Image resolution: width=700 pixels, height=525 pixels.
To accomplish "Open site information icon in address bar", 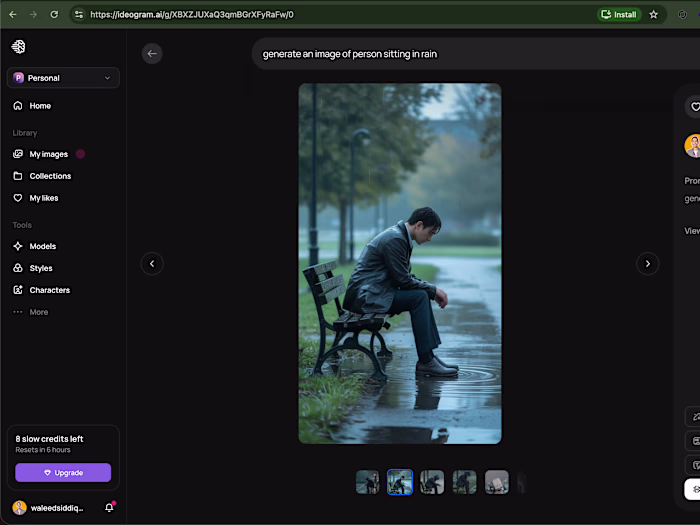I will click(x=79, y=15).
